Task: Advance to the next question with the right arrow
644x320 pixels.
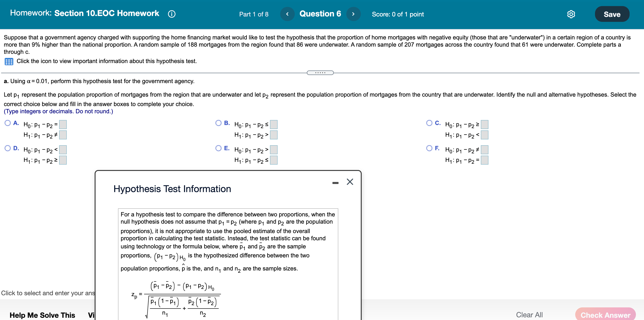Action: click(x=353, y=14)
